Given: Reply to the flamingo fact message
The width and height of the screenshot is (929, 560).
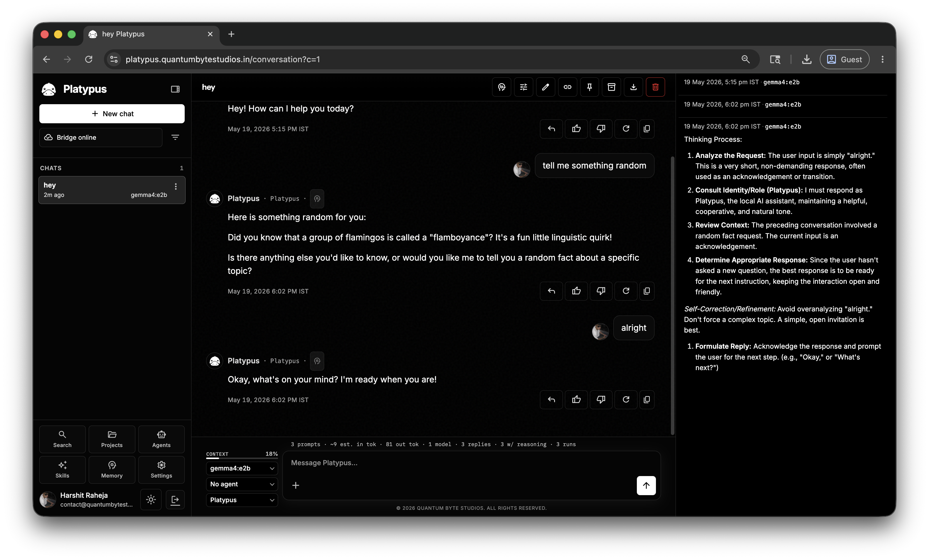Looking at the screenshot, I should (551, 291).
